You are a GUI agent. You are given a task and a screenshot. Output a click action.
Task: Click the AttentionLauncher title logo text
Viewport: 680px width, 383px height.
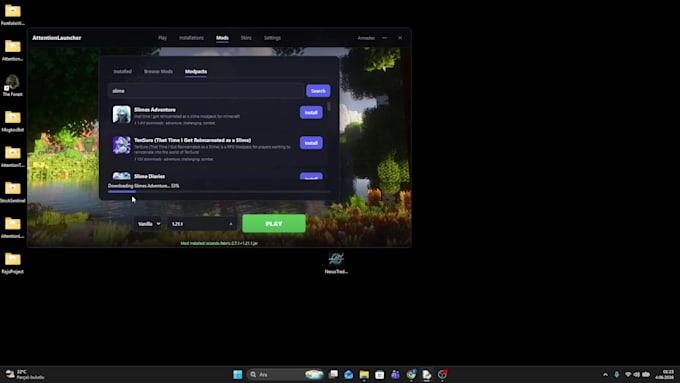tap(57, 38)
